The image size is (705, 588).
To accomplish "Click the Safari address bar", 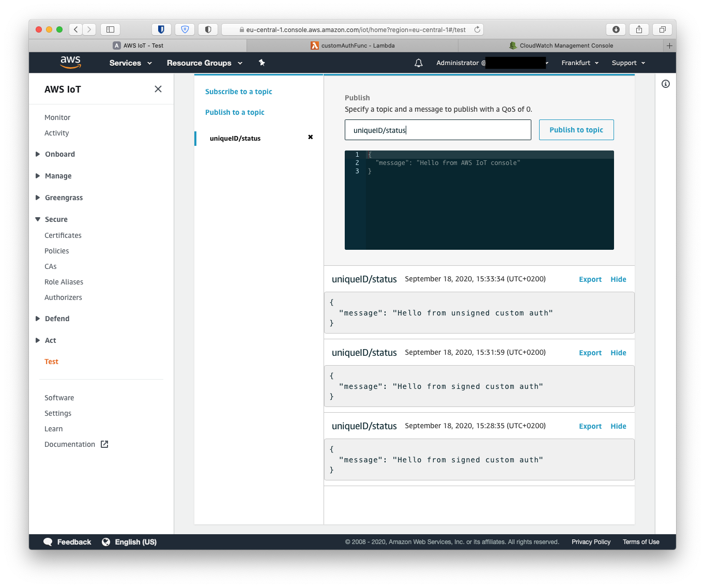I will tap(352, 29).
